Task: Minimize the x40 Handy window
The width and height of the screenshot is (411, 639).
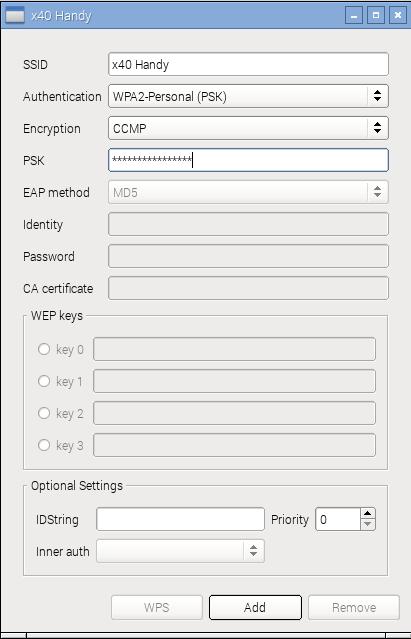Action: pyautogui.click(x=354, y=15)
